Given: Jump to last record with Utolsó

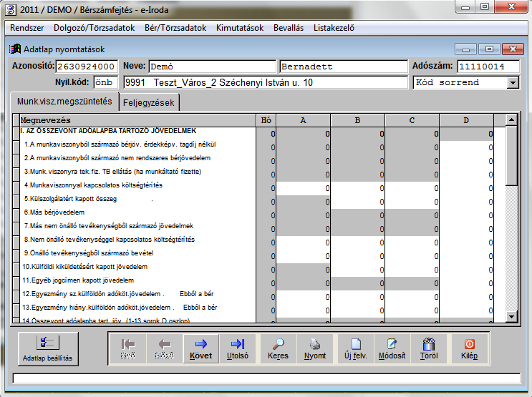Looking at the screenshot, I should [238, 348].
